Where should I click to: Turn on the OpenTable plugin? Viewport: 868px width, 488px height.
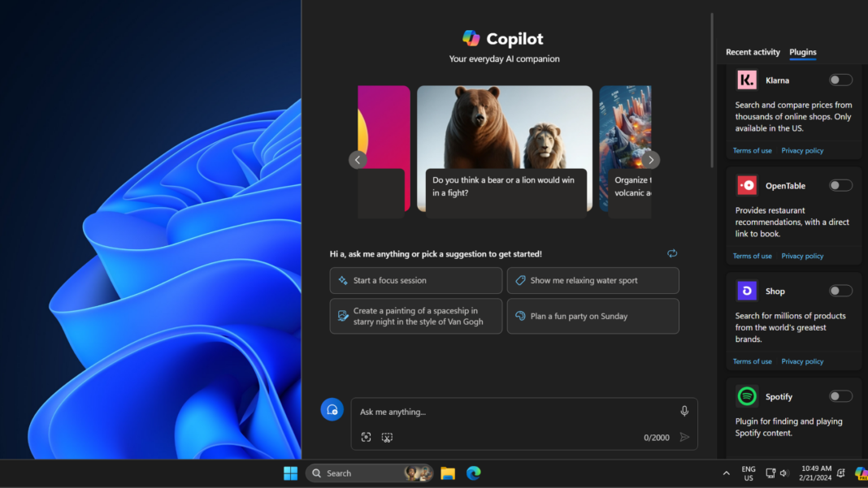click(x=840, y=185)
